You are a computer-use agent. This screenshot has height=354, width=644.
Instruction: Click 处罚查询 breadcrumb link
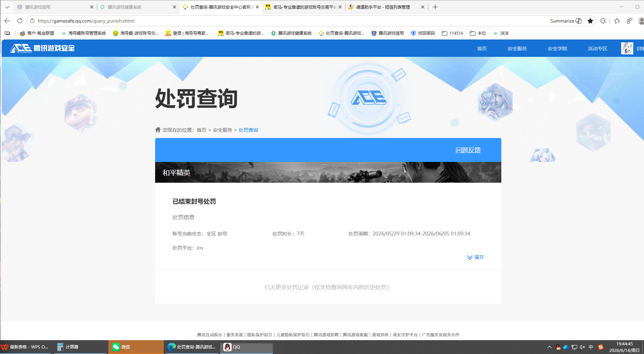coord(248,130)
